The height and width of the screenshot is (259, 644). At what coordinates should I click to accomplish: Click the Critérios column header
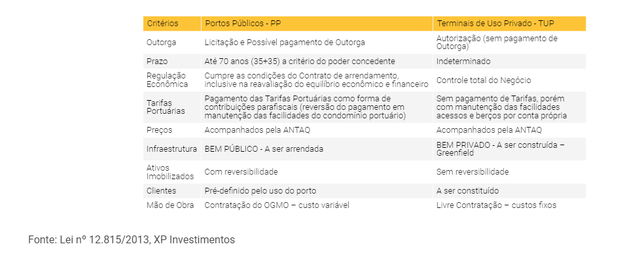163,24
